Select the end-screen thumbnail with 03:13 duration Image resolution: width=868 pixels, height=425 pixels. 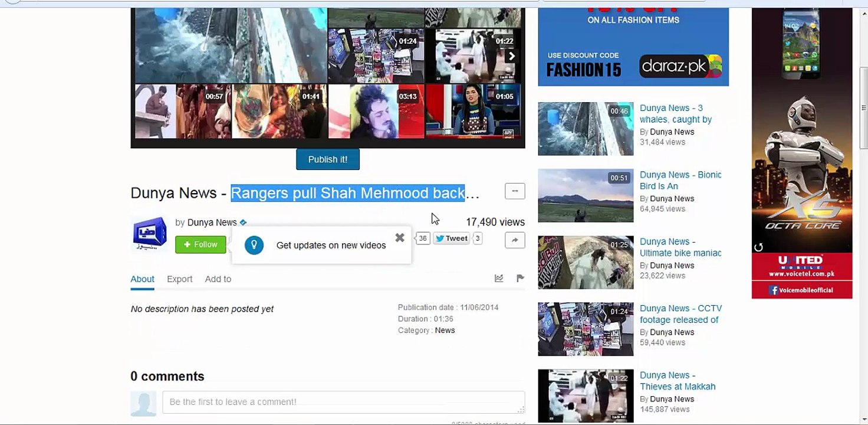[x=376, y=112]
